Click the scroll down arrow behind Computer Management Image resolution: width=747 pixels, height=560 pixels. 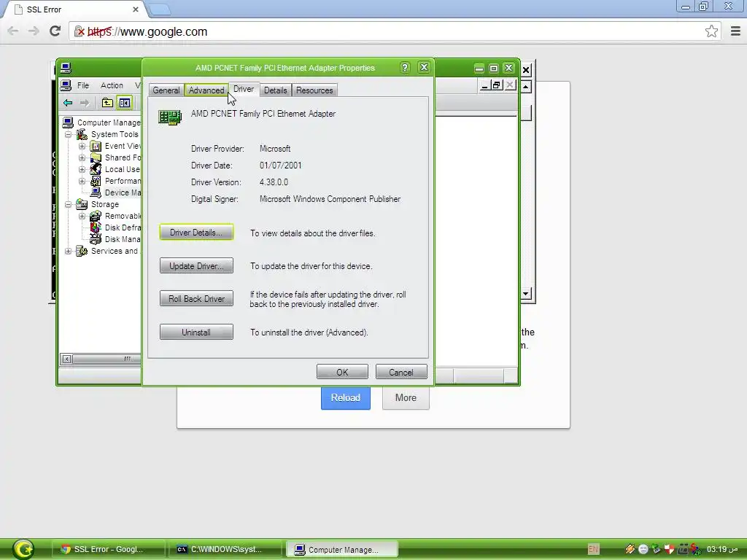pos(525,293)
